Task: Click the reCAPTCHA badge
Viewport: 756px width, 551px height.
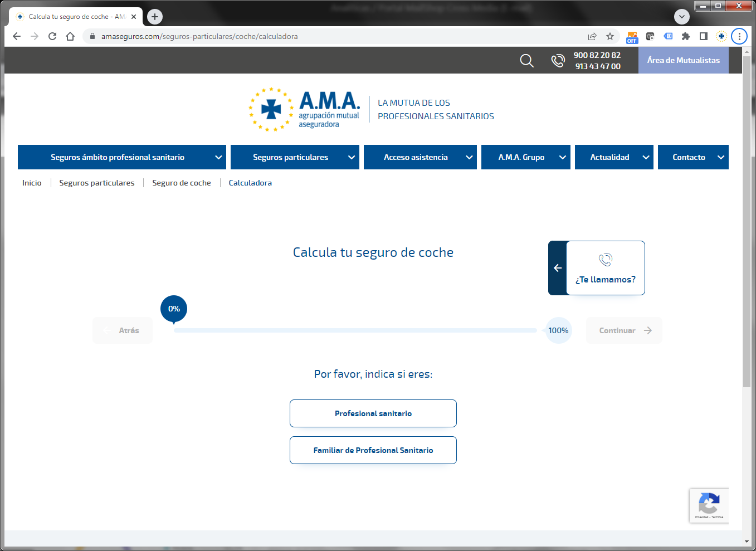Action: coord(709,505)
